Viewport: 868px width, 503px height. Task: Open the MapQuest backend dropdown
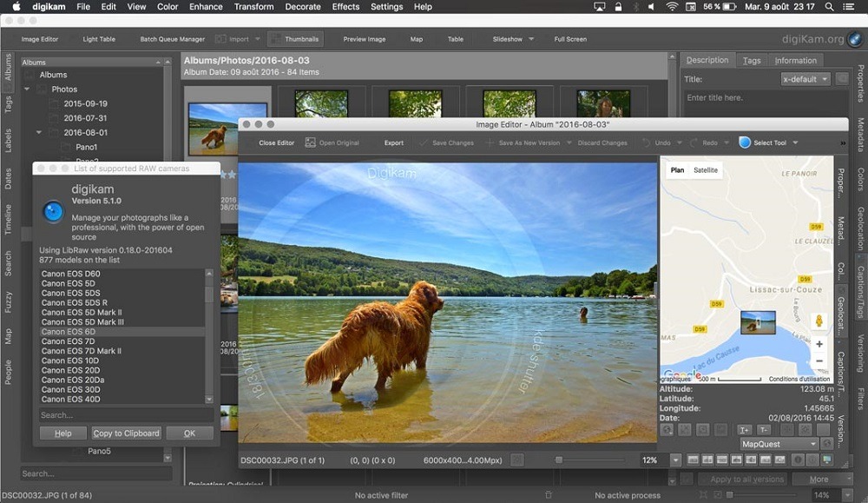778,444
